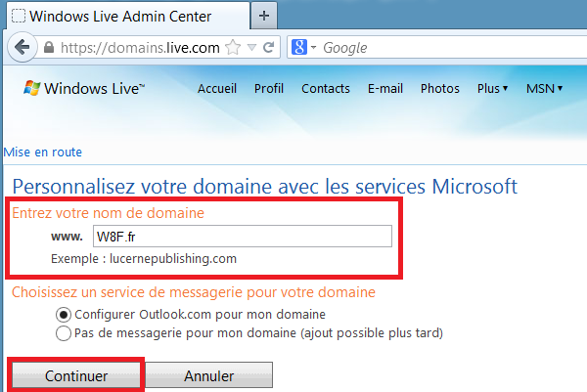This screenshot has width=587, height=392.
Task: Click the Windows Live logo
Action: pyautogui.click(x=84, y=88)
